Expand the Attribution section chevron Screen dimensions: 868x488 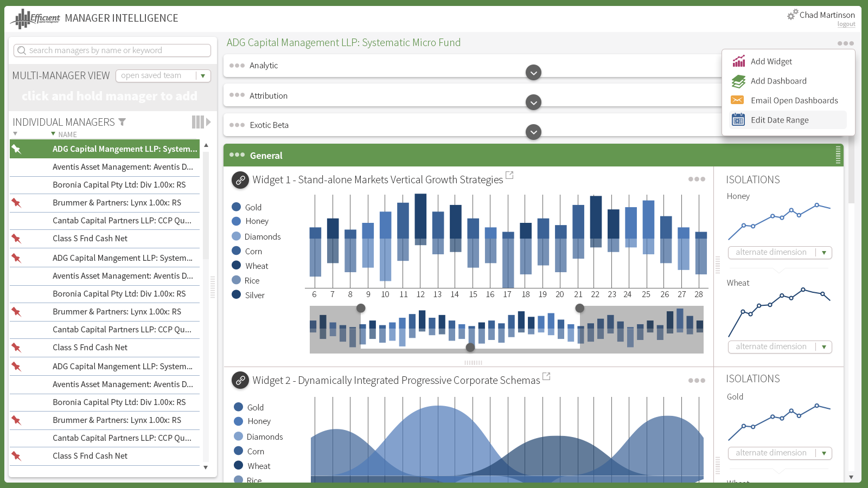click(x=534, y=102)
